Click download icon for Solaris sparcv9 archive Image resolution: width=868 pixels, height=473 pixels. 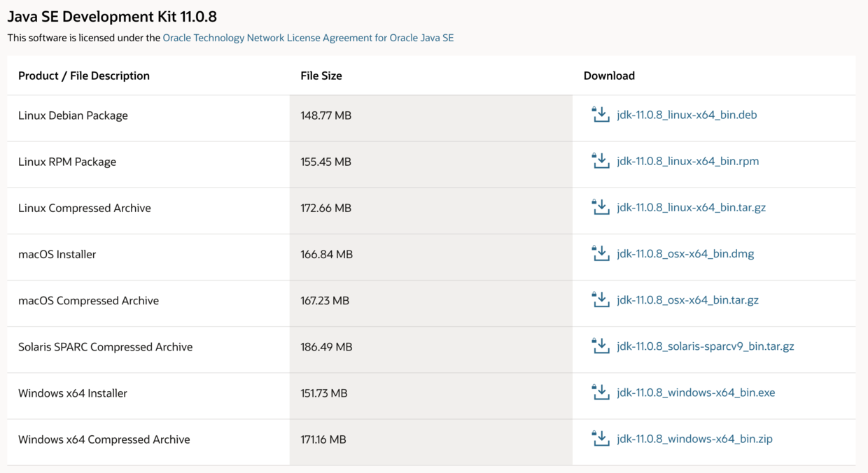[601, 346]
